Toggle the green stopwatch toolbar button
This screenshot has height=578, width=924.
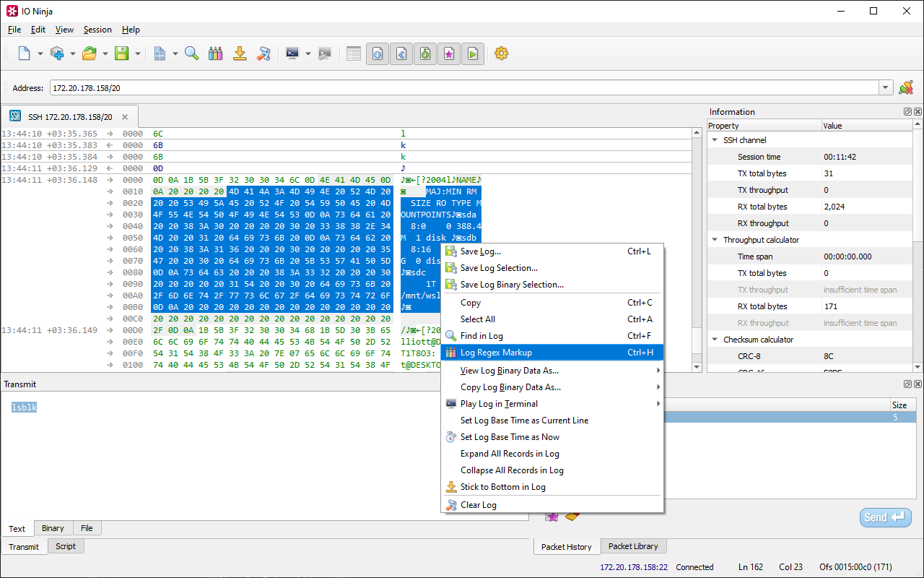(425, 53)
